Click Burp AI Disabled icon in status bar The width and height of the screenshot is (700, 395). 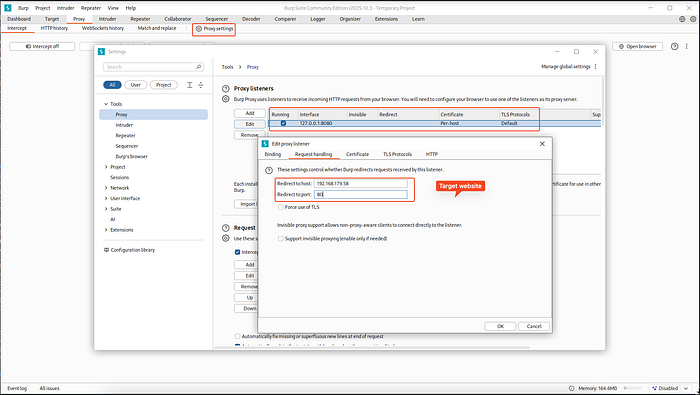(654, 388)
